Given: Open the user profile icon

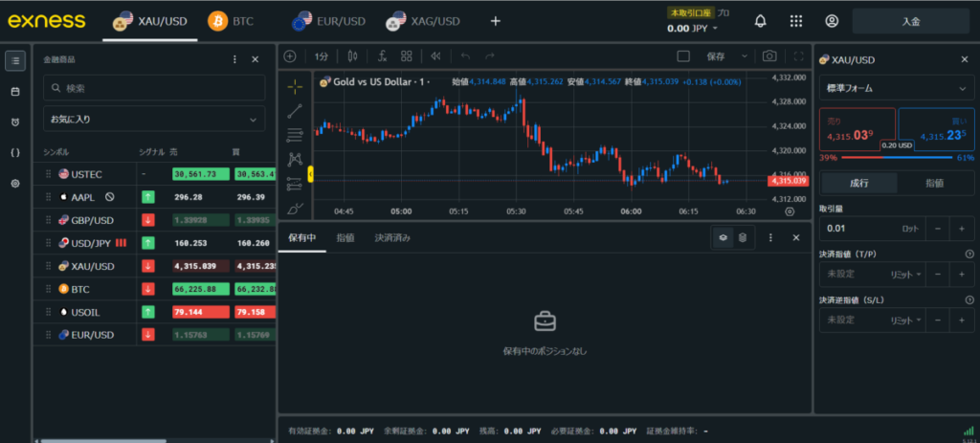Looking at the screenshot, I should click(832, 21).
